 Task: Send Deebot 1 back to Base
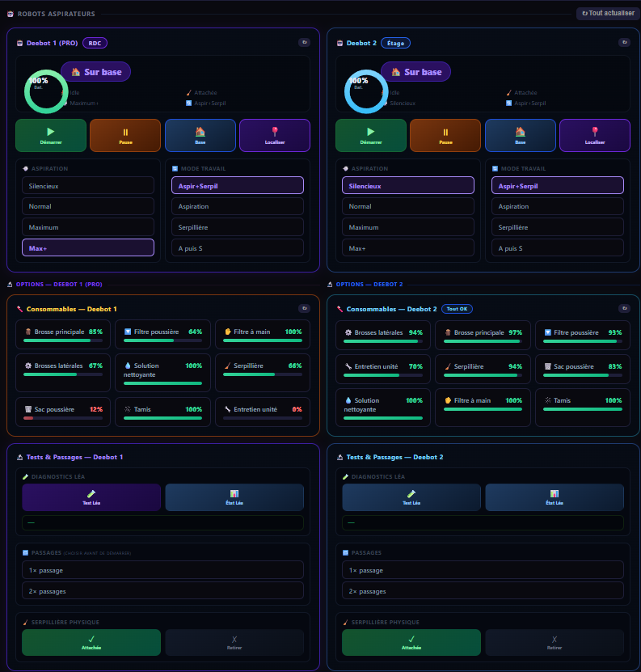point(200,135)
